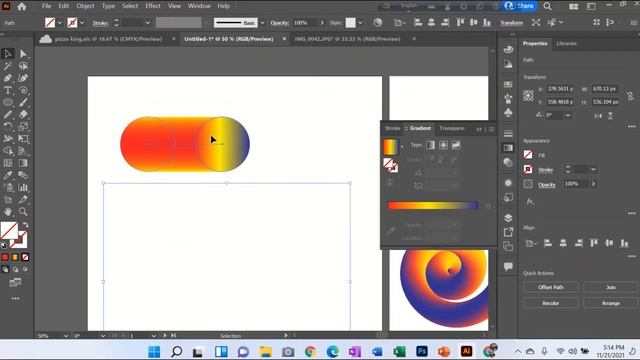
Task: Open fill color dropdown in control bar
Action: 60,23
